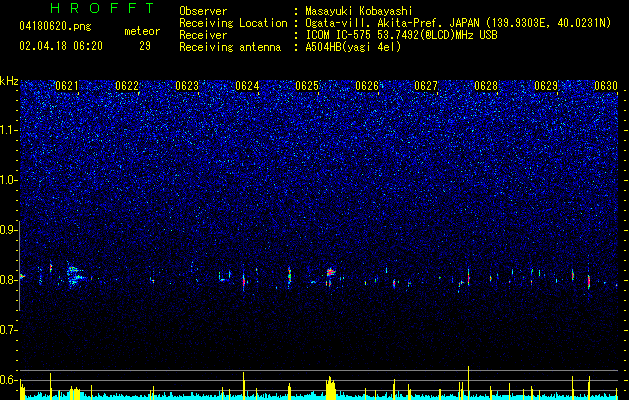The image size is (629, 400).
Task: Click antenna value A504HB(yagi 4el)
Action: tap(353, 47)
